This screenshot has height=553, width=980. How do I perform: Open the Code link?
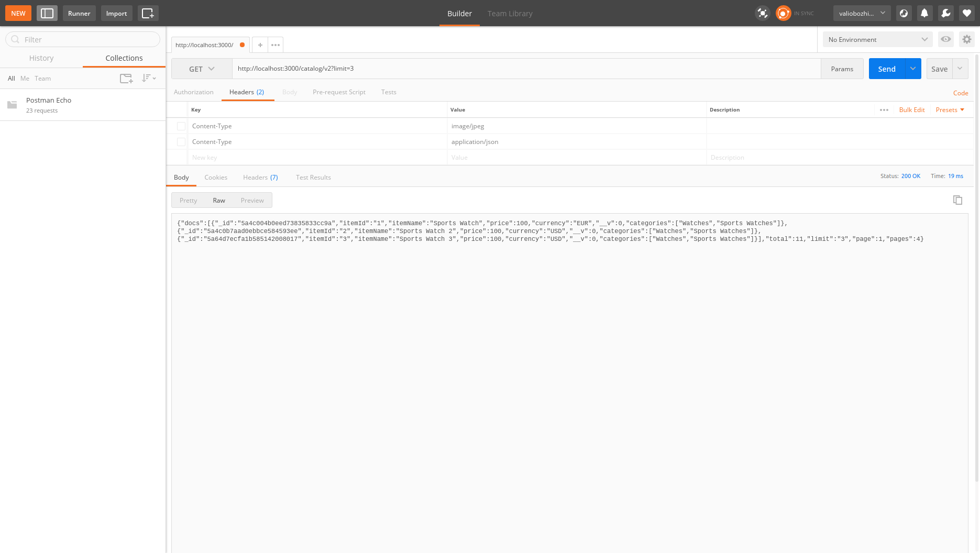(961, 93)
